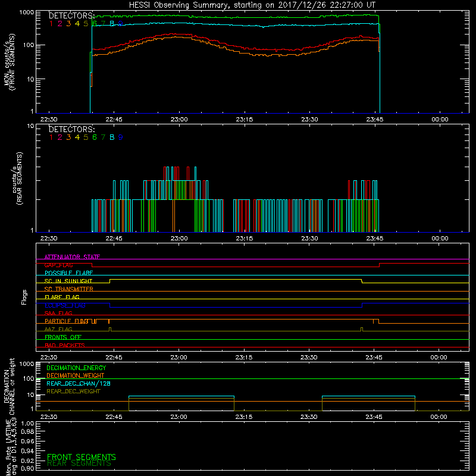The width and height of the screenshot is (476, 476).
Task: Click the 1000 y-axis value on front-segments plot
Action: click(27, 12)
